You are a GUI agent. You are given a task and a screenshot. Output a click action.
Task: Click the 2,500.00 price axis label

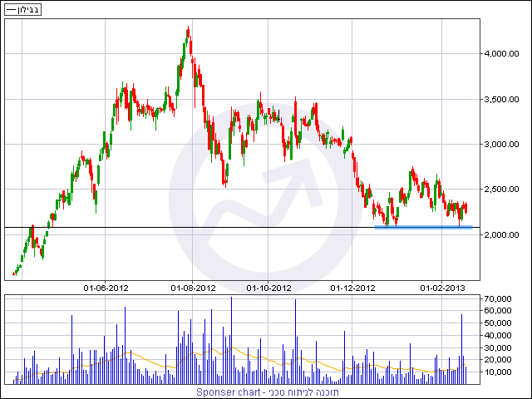tap(502, 190)
